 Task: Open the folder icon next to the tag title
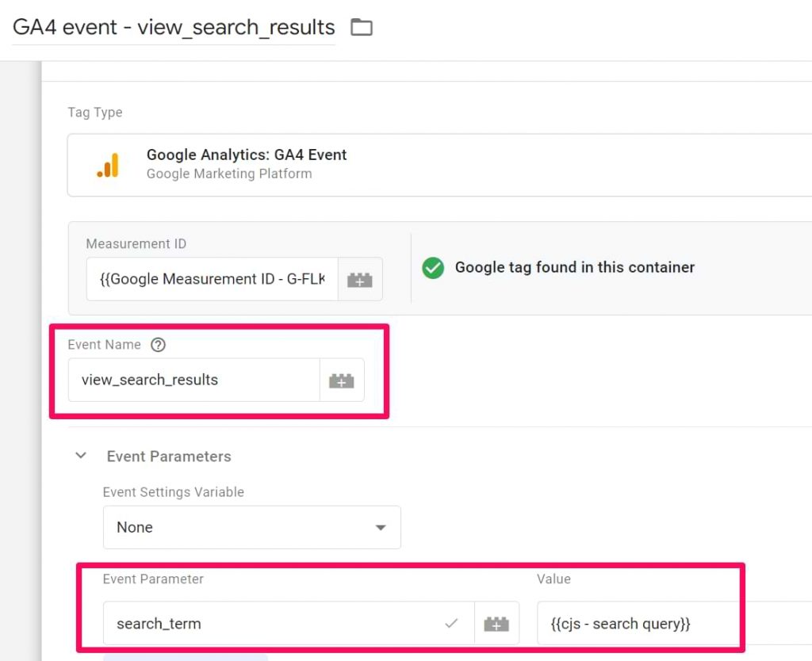[362, 26]
